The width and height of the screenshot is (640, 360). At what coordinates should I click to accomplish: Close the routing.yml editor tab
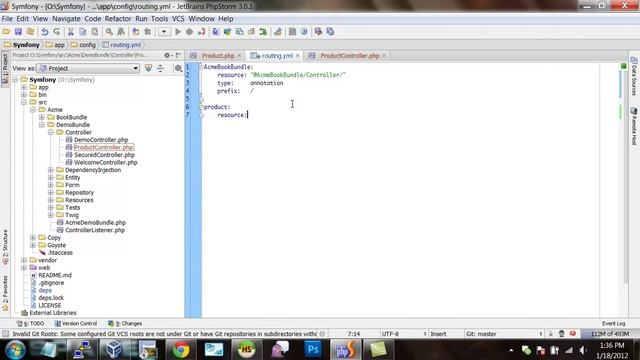(298, 56)
